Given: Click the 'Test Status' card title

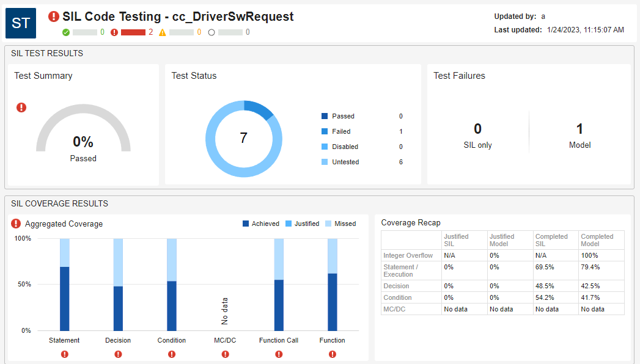Looking at the screenshot, I should (x=194, y=76).
